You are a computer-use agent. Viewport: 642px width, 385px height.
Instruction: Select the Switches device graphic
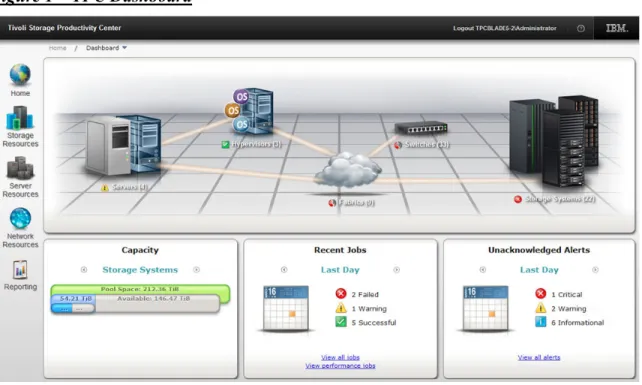coord(421,128)
